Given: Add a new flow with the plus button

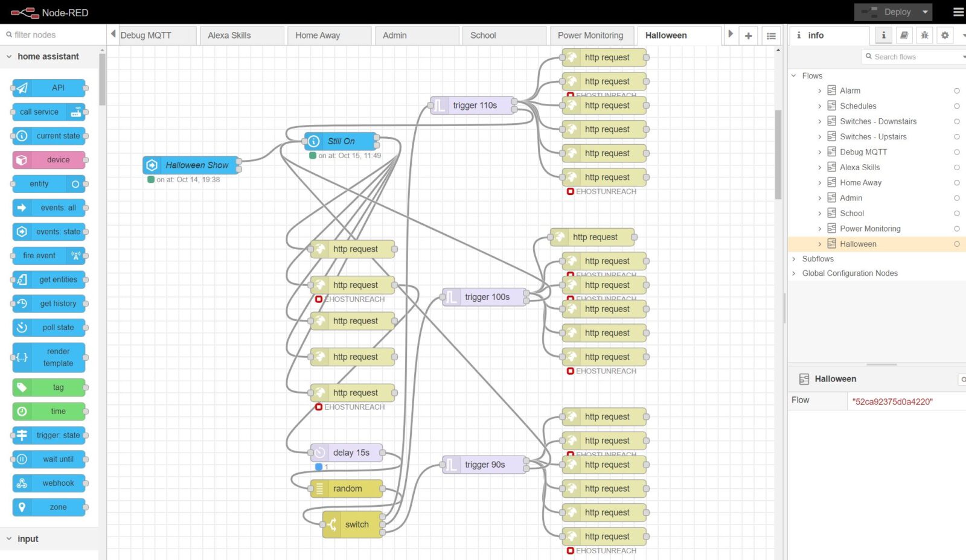Looking at the screenshot, I should coord(748,36).
